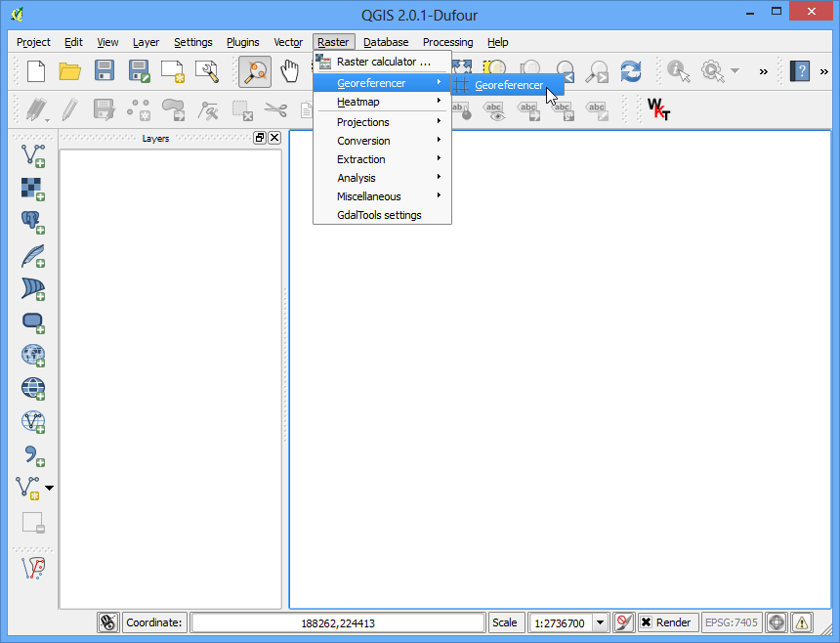
Task: Expand New Shapefile Layer dropdown arrow
Action: coord(49,488)
